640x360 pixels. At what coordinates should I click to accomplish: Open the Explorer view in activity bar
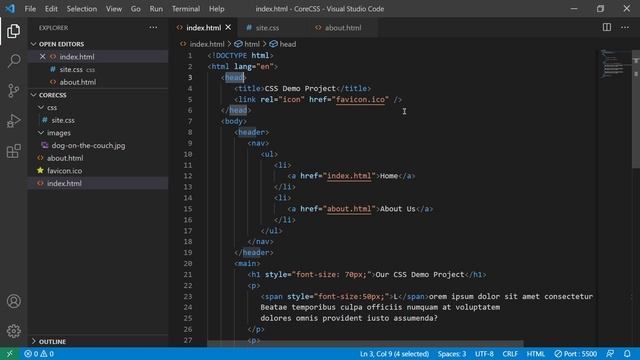[x=13, y=31]
